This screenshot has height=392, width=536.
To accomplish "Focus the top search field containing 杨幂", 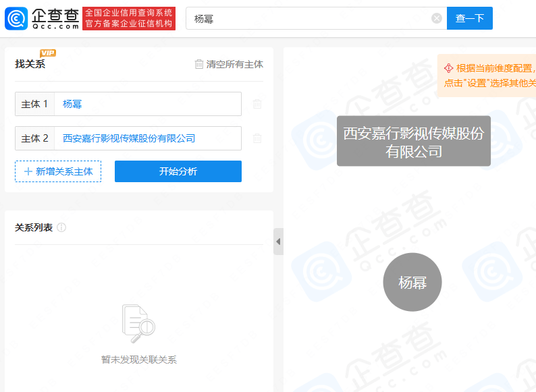I will click(316, 18).
